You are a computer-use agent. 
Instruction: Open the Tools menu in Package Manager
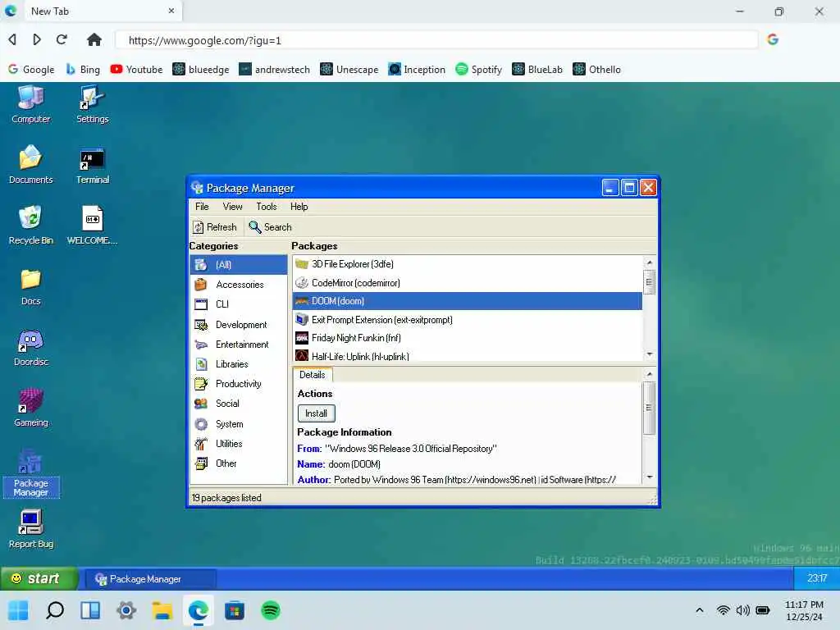[x=267, y=207]
